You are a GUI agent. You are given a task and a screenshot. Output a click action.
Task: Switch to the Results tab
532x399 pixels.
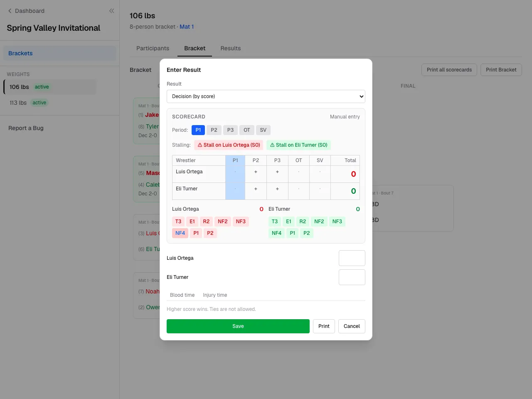point(231,48)
